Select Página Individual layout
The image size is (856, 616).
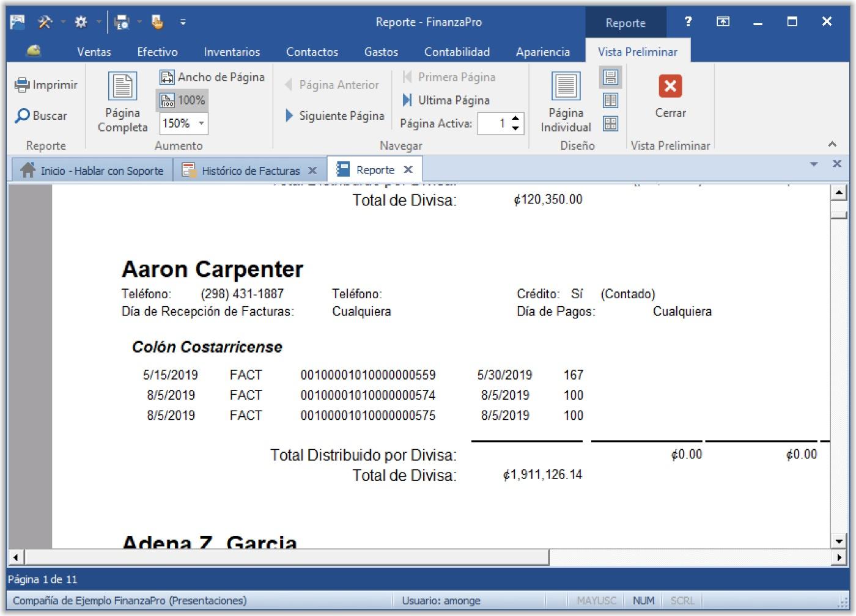[566, 102]
